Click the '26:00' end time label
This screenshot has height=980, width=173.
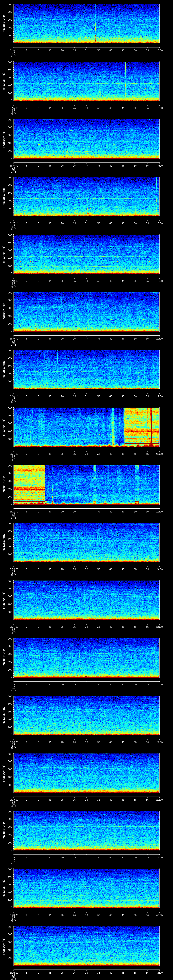tap(159, 684)
